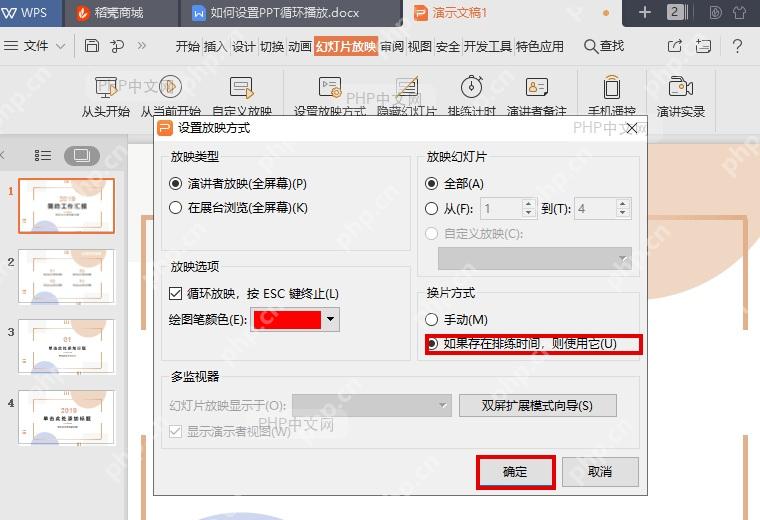Screen dimensions: 760x520
Task: Open the 插入 ribbon tab
Action: click(215, 47)
